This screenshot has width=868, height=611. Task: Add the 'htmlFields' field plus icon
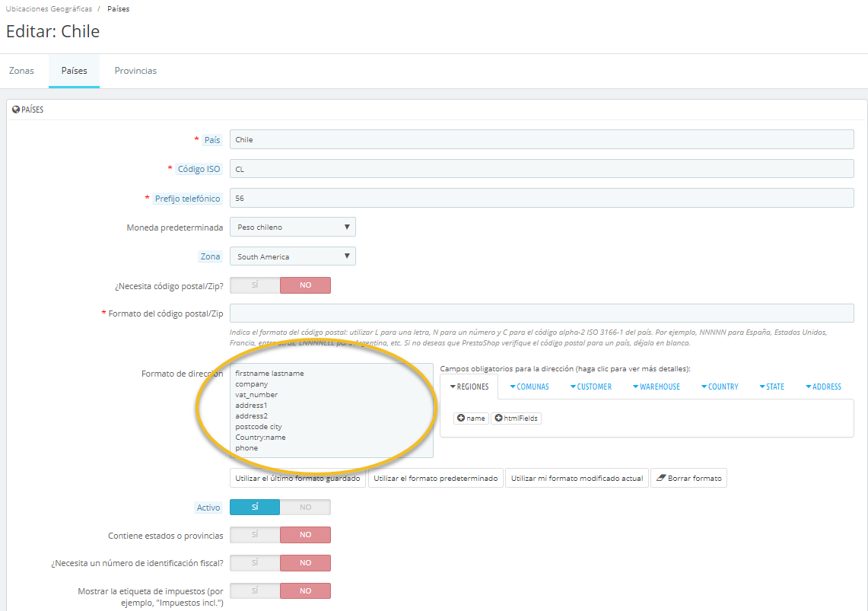click(498, 418)
